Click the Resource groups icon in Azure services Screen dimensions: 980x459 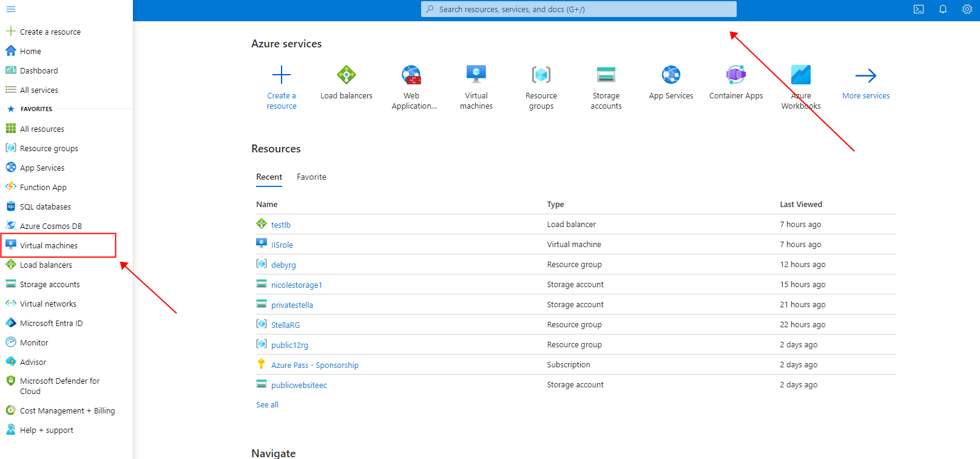541,75
